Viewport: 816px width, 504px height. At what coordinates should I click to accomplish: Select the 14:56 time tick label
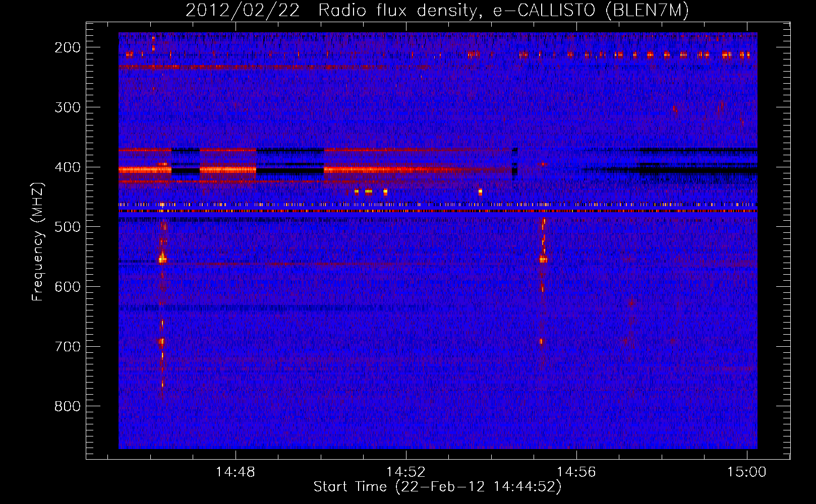576,472
